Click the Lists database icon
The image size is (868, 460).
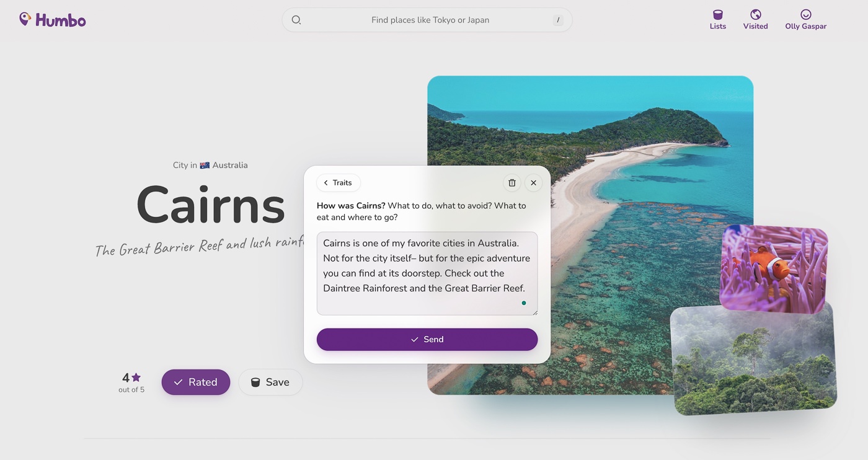[x=717, y=14]
